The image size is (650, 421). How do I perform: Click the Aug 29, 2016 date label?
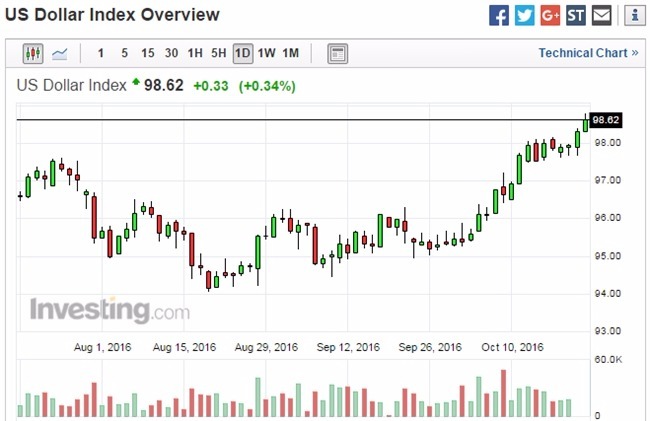(x=266, y=347)
